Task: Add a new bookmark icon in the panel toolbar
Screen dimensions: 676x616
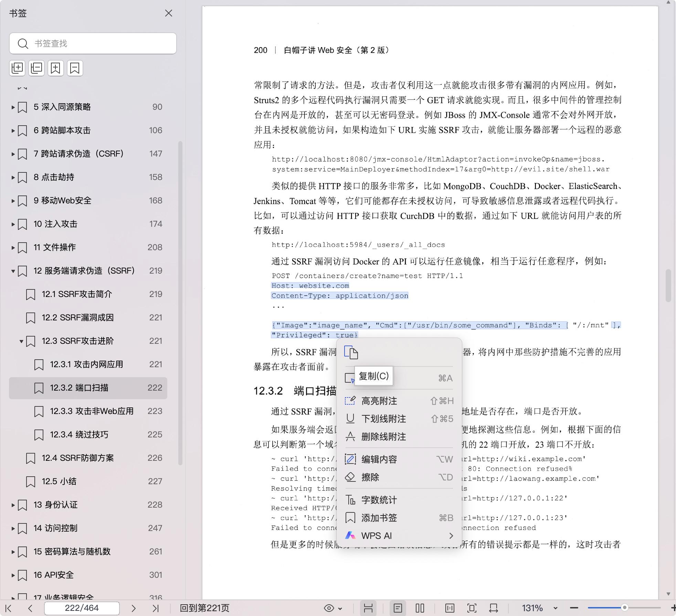Action: [x=56, y=68]
